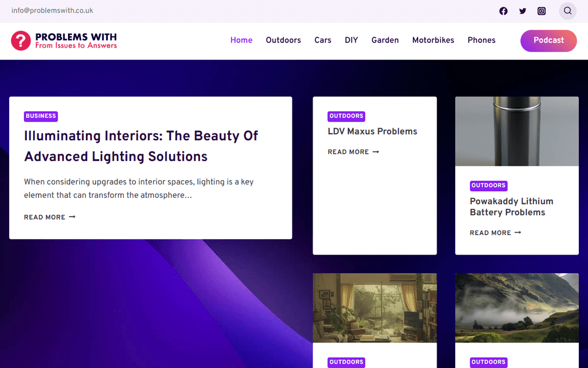Click the OUTDOORS tag above Powakaddy title

pyautogui.click(x=488, y=185)
